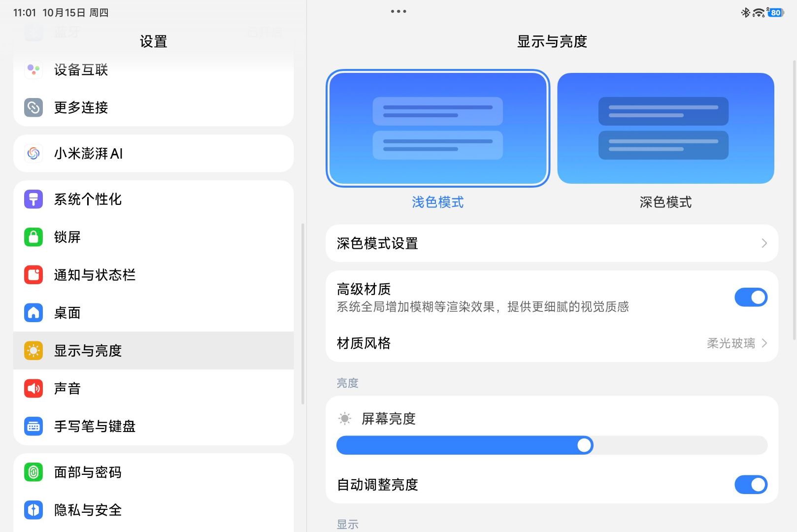Viewport: 797px width, 532px height.
Task: Open the 设备互联 entry
Action: [x=154, y=69]
